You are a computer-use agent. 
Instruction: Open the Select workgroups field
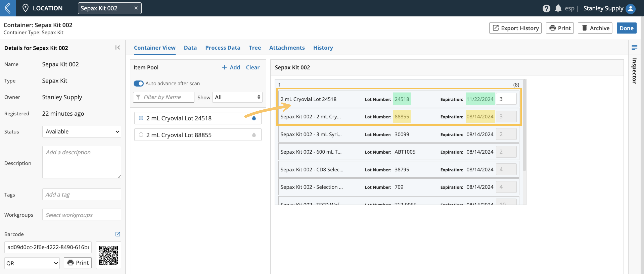coord(81,214)
